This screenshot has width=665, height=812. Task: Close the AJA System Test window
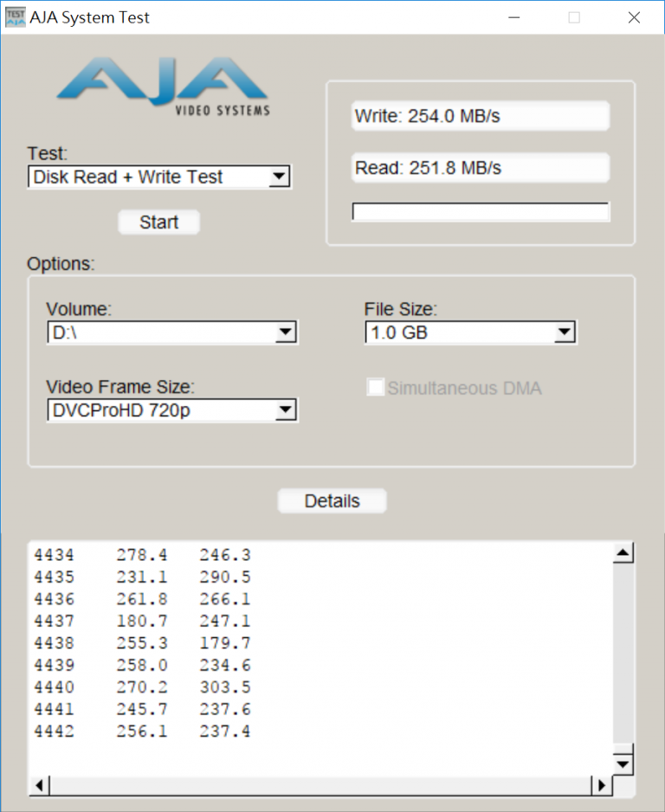634,17
